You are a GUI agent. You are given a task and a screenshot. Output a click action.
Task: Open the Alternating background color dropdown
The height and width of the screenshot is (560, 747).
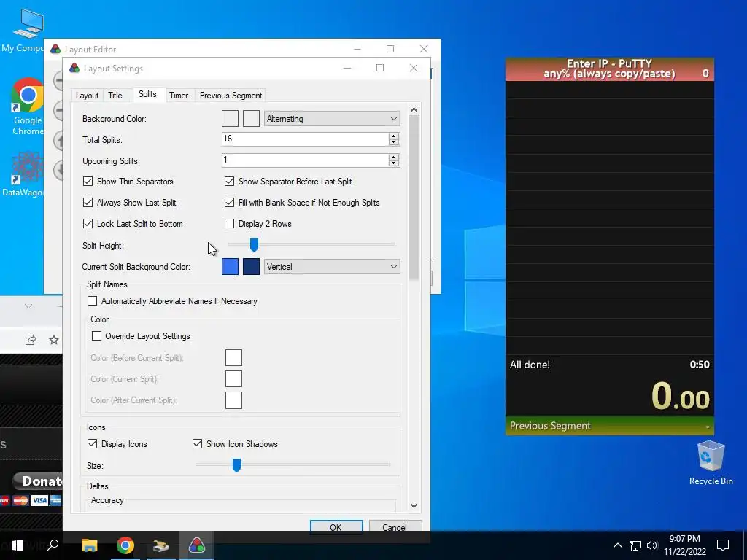coord(332,119)
